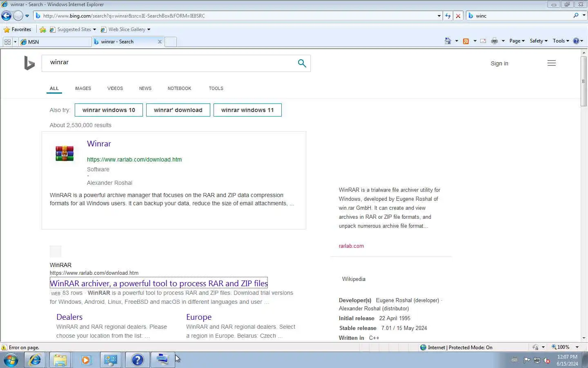
Task: Click the winrar windows 10 suggestion
Action: tap(109, 110)
